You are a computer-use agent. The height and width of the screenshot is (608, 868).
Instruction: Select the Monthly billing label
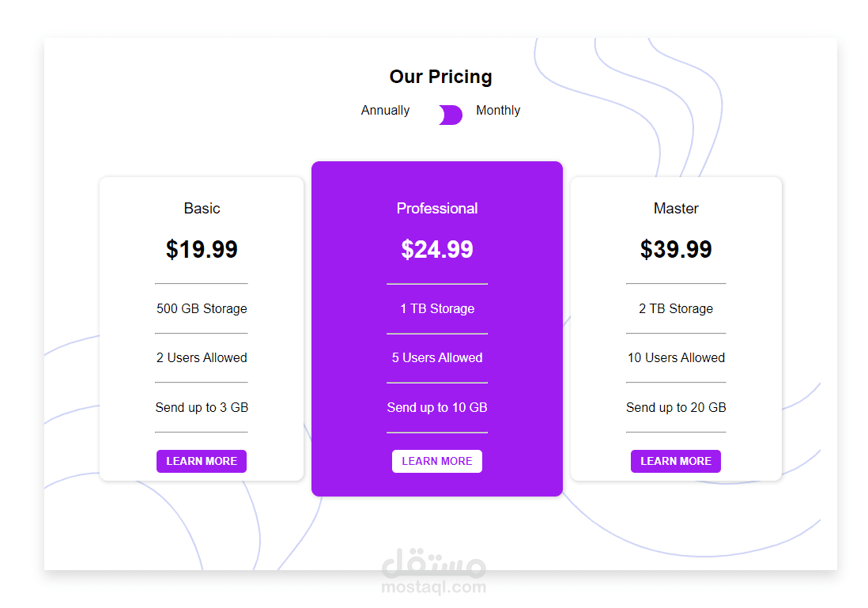click(x=498, y=111)
